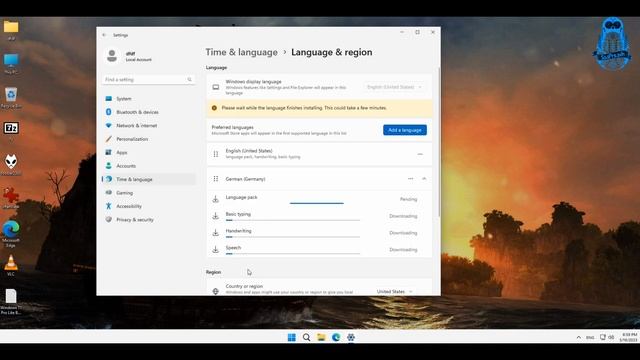The width and height of the screenshot is (640, 360).
Task: Open taskbar clock and date
Action: (628, 337)
